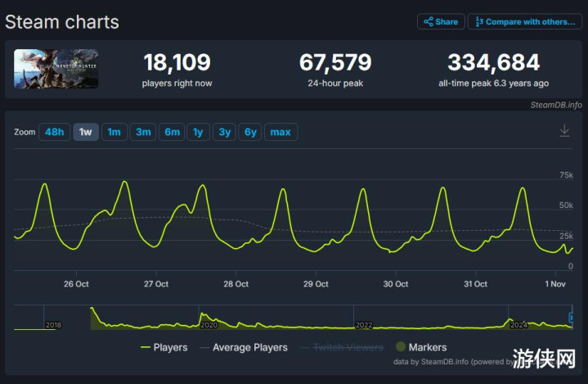The height and width of the screenshot is (384, 588).
Task: Click the 67,579 24-hour peak figure
Action: click(335, 62)
